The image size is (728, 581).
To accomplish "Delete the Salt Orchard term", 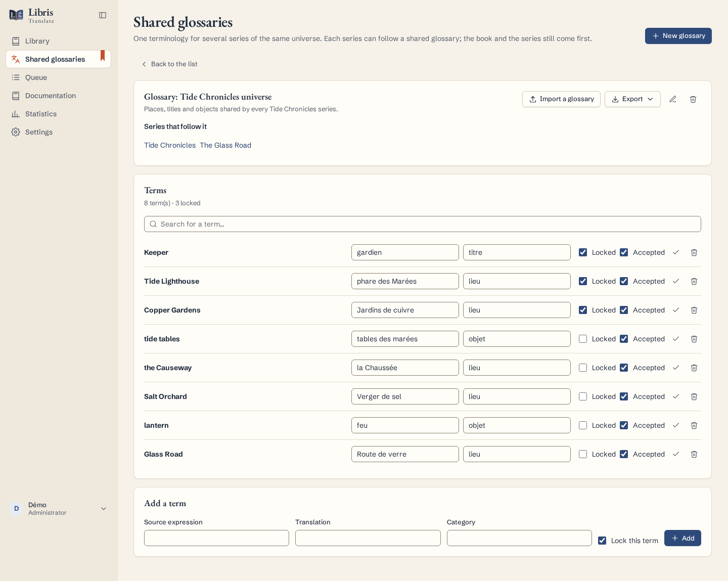I will (x=694, y=396).
